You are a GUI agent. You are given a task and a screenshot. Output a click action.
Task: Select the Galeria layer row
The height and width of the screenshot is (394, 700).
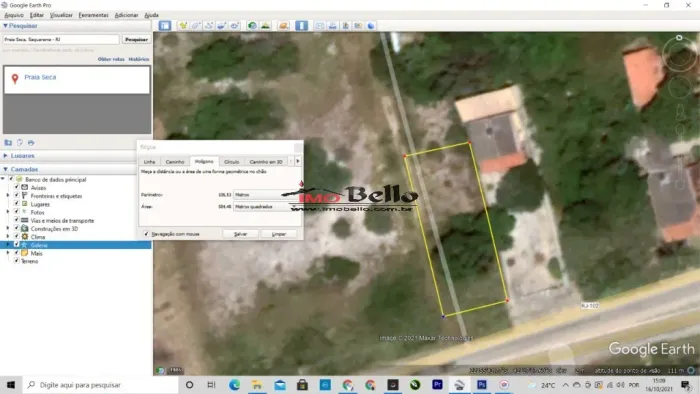[76, 245]
